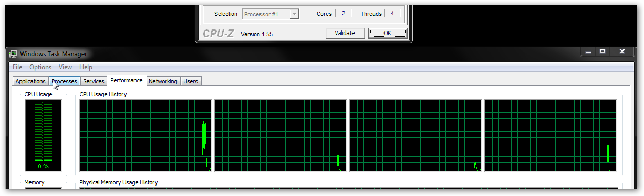Click the CPU-Z logo text
Image resolution: width=644 pixels, height=196 pixels.
point(218,34)
